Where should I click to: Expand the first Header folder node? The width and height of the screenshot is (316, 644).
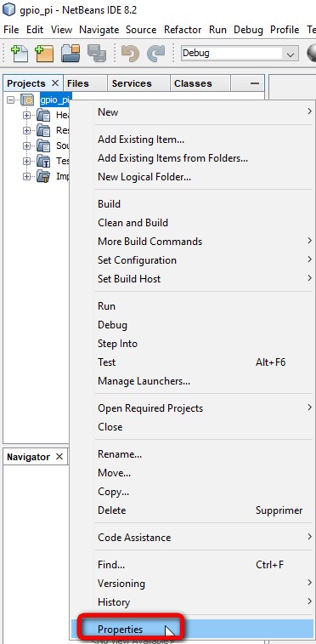[26, 116]
